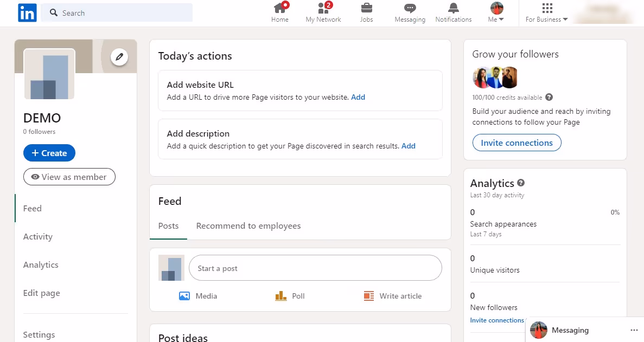
Task: Edit the page cover with the pencil icon
Action: click(119, 56)
